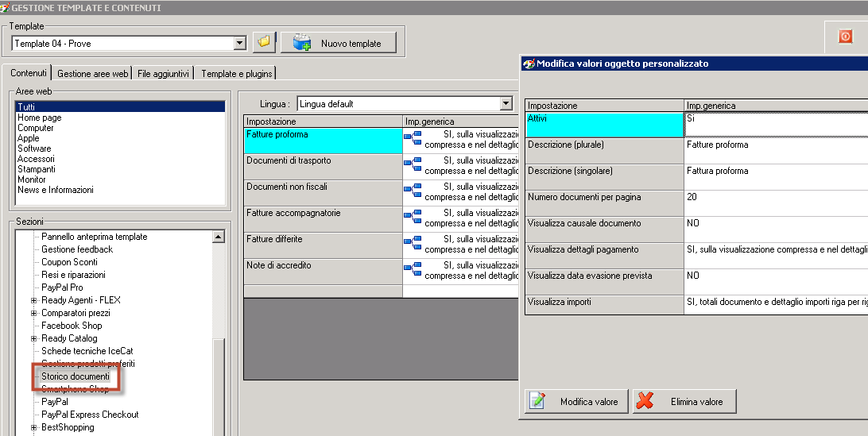The width and height of the screenshot is (868, 436).
Task: Select Visualizza causale documento row
Action: (604, 229)
